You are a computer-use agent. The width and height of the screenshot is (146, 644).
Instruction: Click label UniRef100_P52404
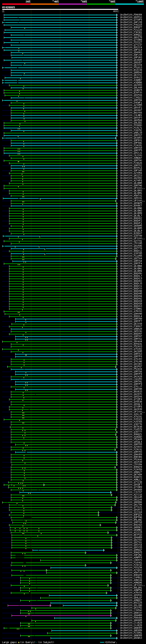[131, 369]
